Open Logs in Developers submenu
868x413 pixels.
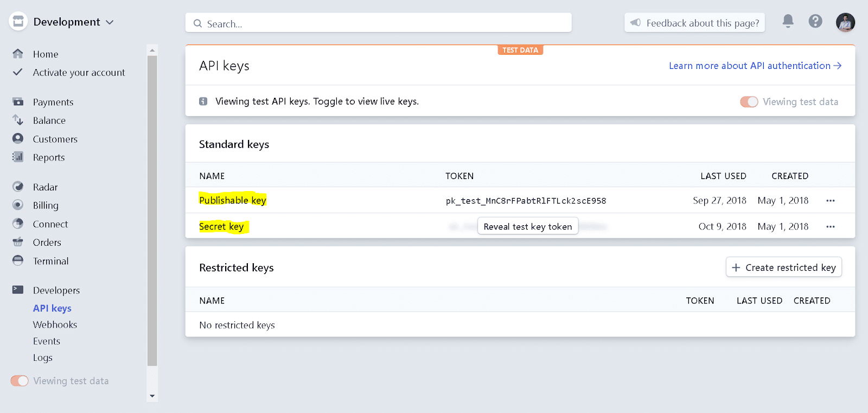43,358
